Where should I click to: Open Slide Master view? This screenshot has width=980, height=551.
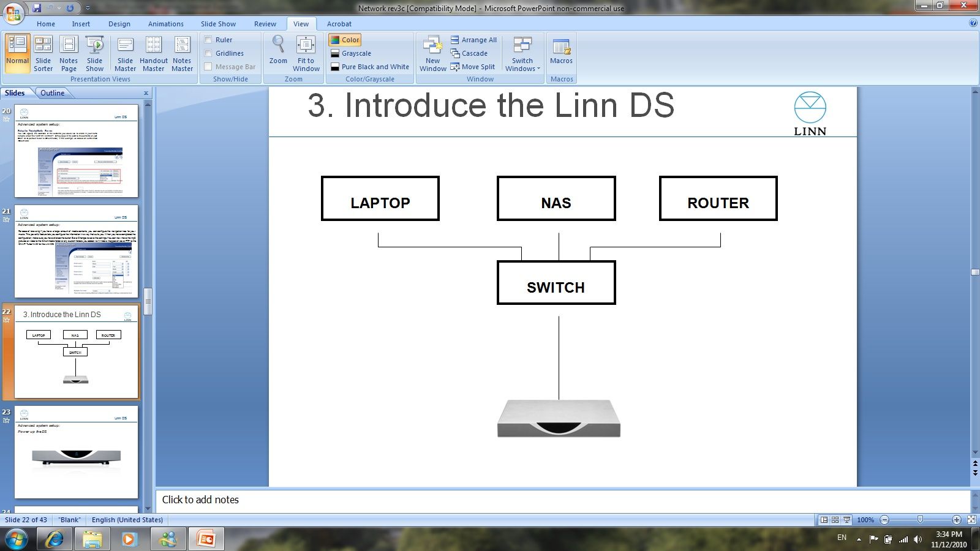125,53
